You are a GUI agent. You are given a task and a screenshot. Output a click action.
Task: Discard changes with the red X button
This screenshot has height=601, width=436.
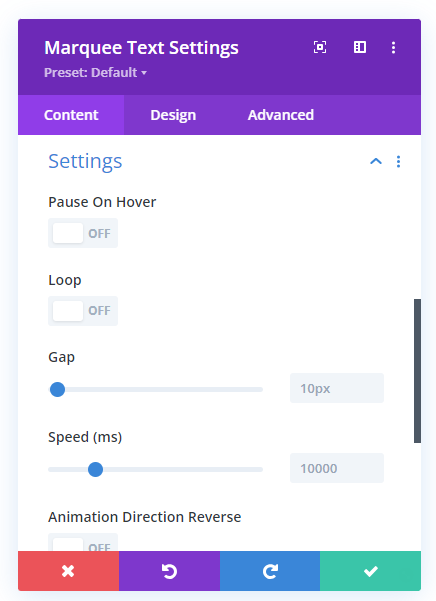point(69,571)
